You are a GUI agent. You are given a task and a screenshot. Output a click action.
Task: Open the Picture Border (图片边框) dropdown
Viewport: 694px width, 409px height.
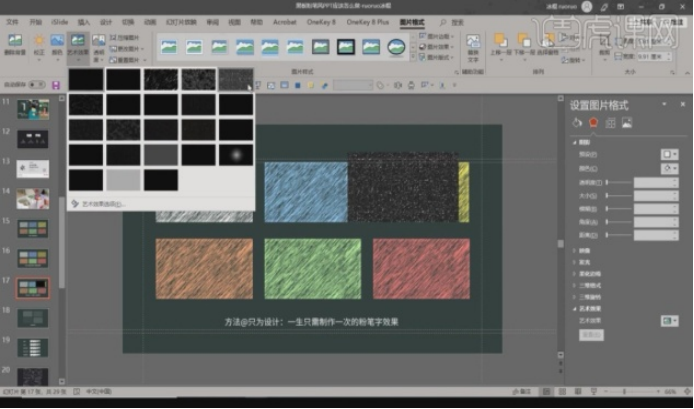(x=436, y=36)
